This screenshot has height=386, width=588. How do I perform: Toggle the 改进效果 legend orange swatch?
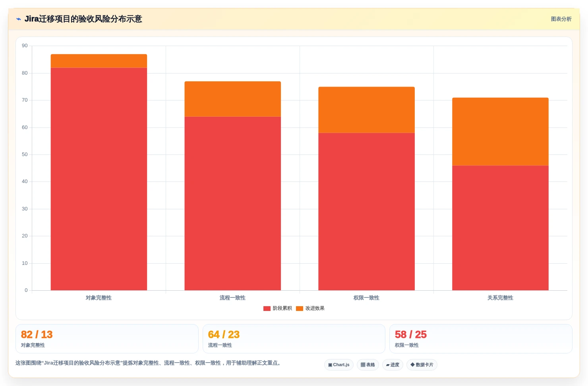click(x=300, y=309)
